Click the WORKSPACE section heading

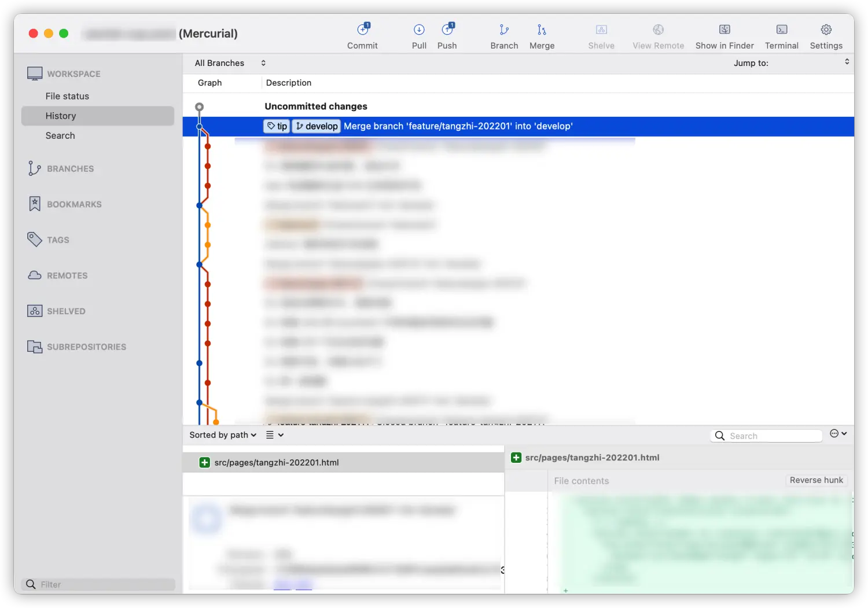73,74
